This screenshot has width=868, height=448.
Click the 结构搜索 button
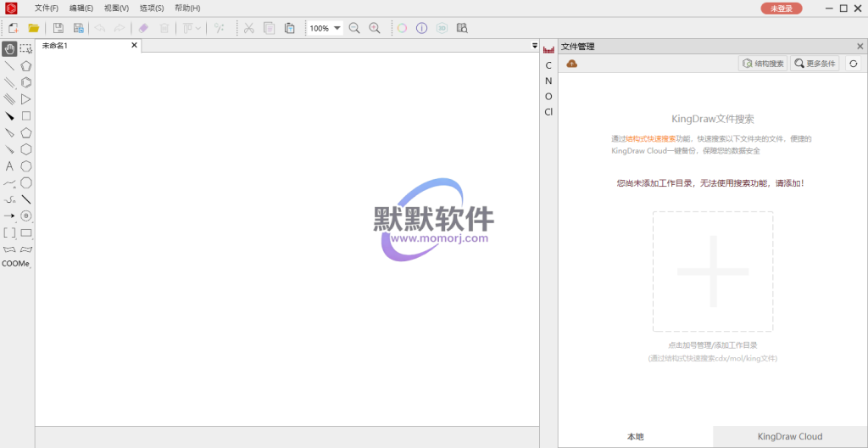point(763,64)
